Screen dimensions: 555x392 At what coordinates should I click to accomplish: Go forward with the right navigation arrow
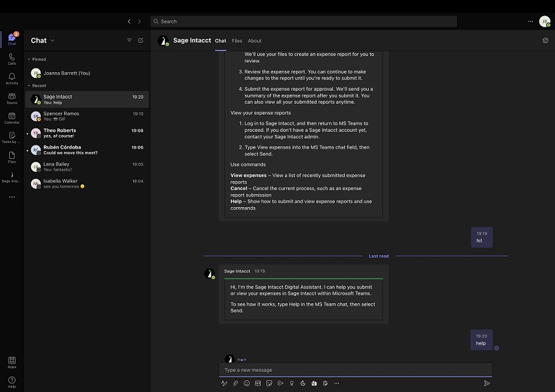[139, 22]
